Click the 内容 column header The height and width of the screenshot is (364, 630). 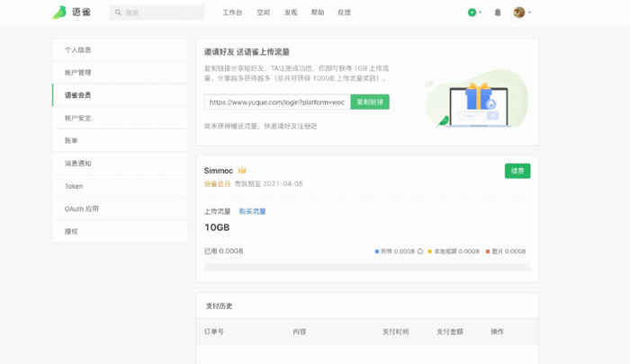tap(300, 332)
